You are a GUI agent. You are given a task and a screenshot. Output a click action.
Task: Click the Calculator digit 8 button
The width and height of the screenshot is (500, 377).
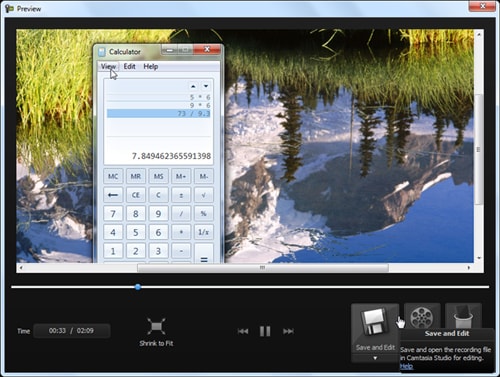point(136,214)
